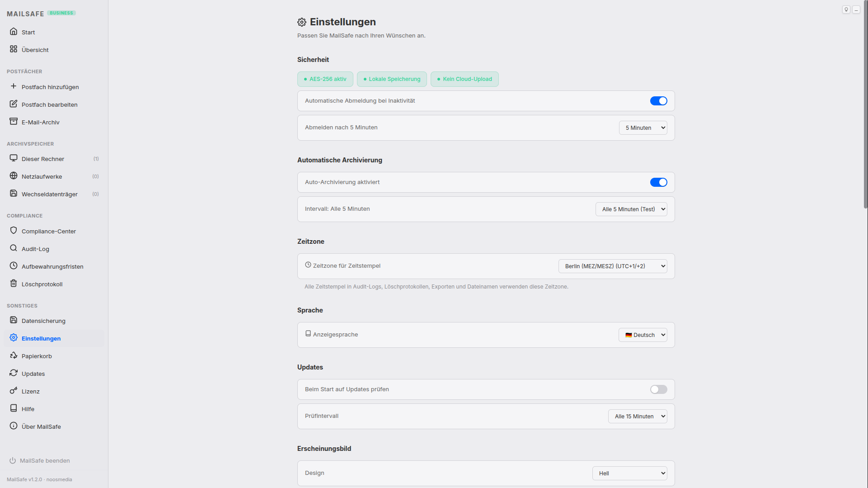The image size is (868, 488).
Task: Click the Papierkorb icon in sidebar
Action: 14,355
